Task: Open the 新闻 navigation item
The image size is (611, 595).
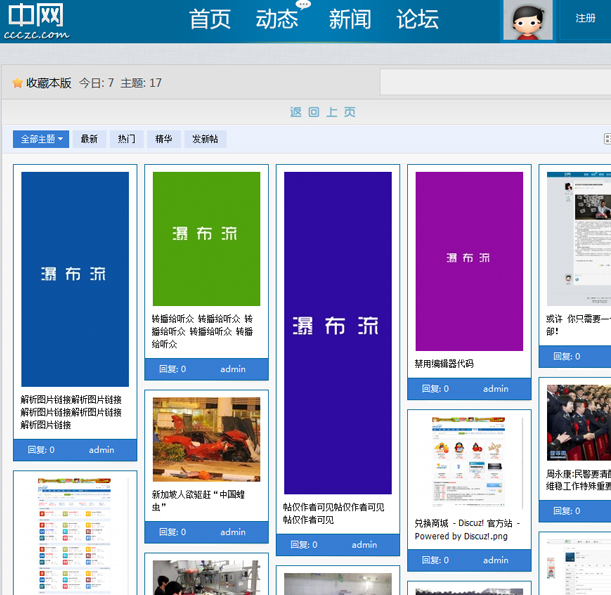Action: 350,19
